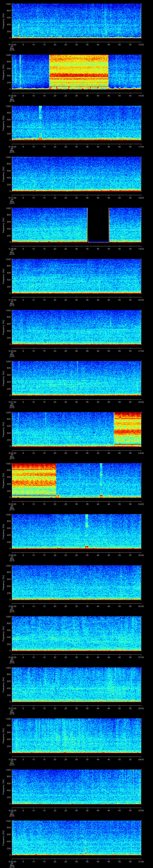
Task: Select the spectrogram panel starting at 5:14:00
Action: [76, 21]
